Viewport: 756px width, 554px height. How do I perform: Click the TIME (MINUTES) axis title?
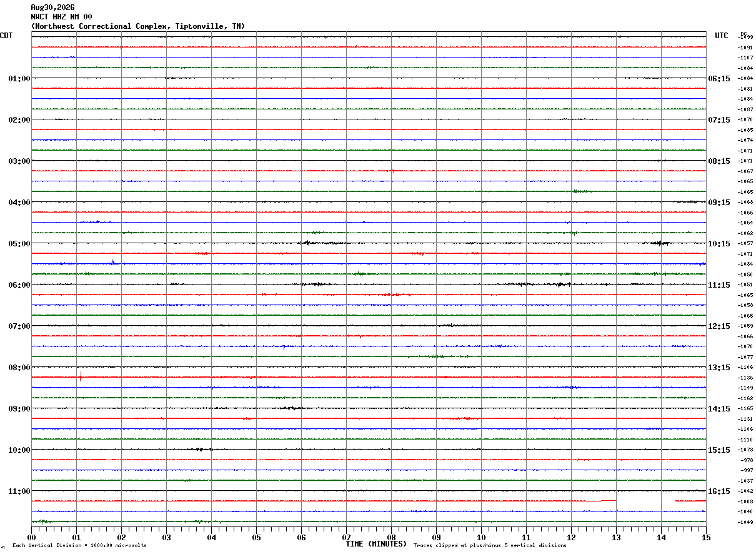point(376,544)
